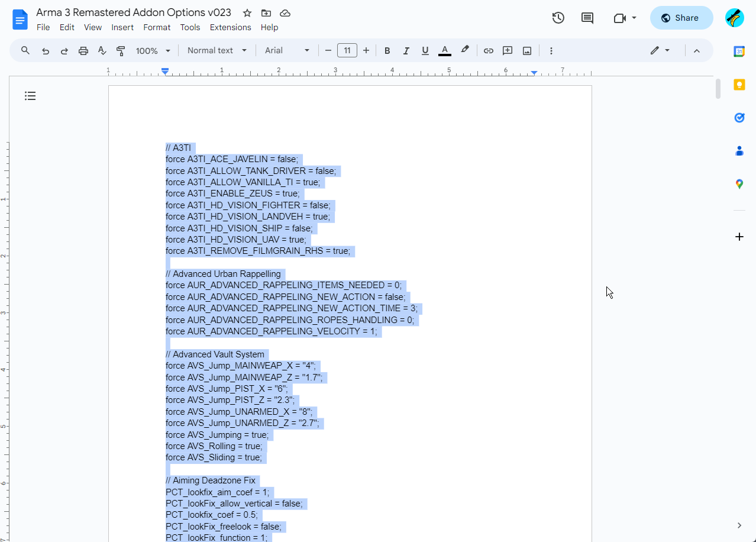
Task: Get add-ons with plus icon
Action: 739,237
